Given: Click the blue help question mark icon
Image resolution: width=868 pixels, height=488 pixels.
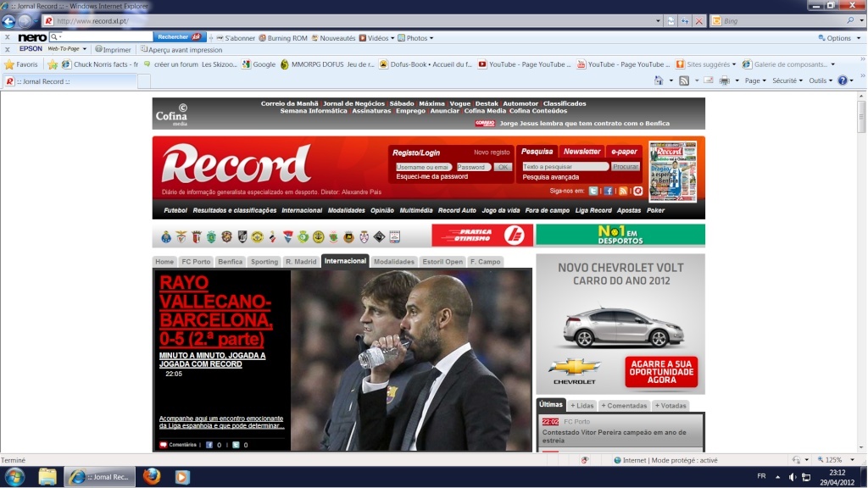Looking at the screenshot, I should click(x=843, y=80).
